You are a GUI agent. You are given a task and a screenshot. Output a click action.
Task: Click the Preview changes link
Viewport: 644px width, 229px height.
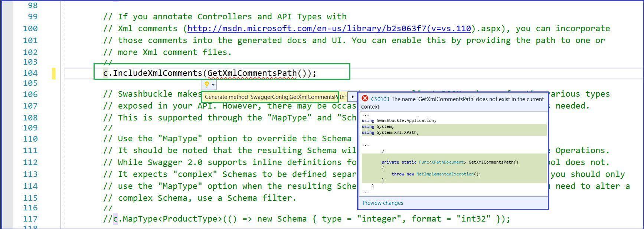382,203
